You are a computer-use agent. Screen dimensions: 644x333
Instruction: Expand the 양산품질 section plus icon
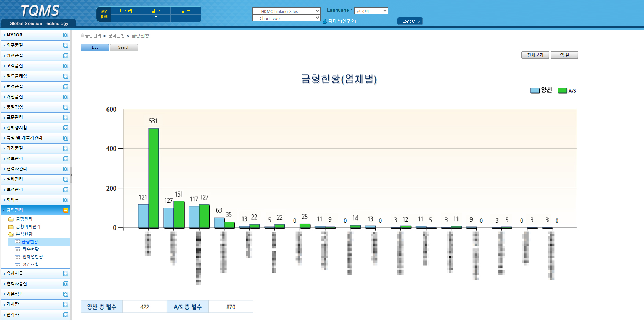click(x=66, y=56)
